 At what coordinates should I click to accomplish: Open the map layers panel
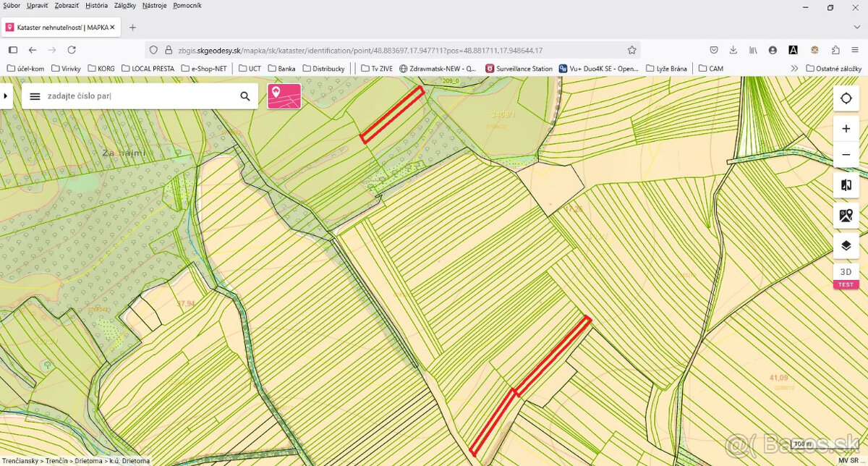pyautogui.click(x=846, y=245)
